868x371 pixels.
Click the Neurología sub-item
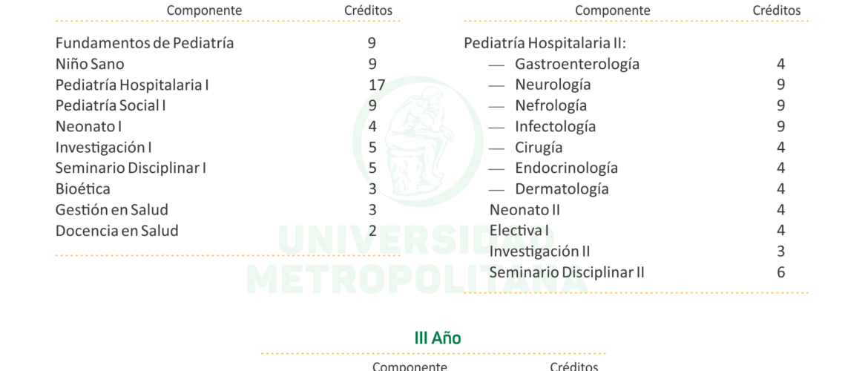(553, 85)
